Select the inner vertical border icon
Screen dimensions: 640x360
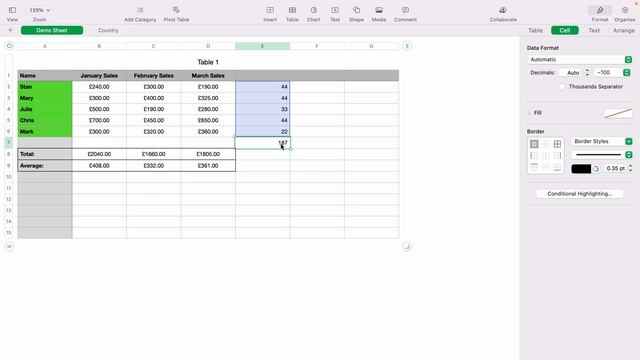click(x=546, y=156)
